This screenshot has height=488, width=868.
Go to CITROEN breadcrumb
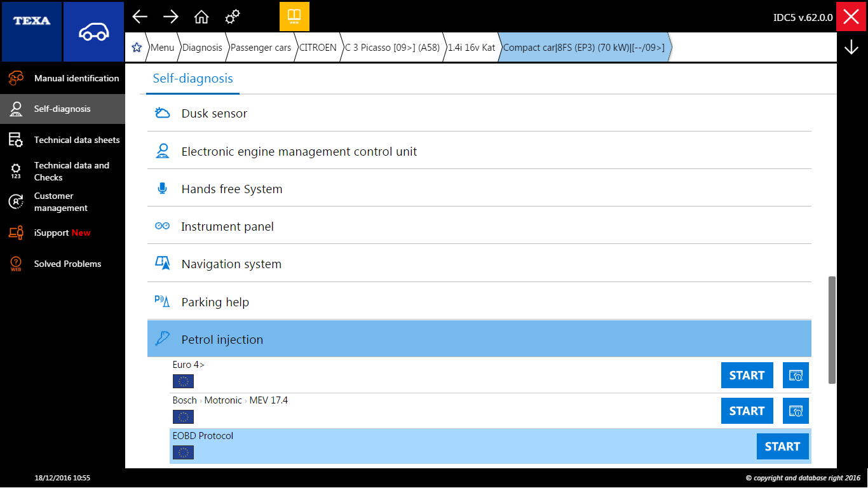318,48
